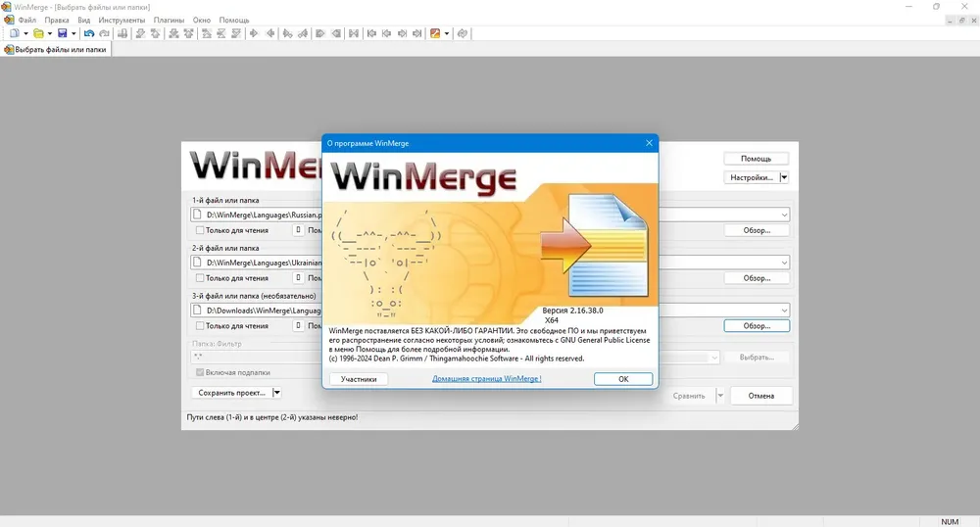Click the Auto Merge toolbar icon

point(354,33)
